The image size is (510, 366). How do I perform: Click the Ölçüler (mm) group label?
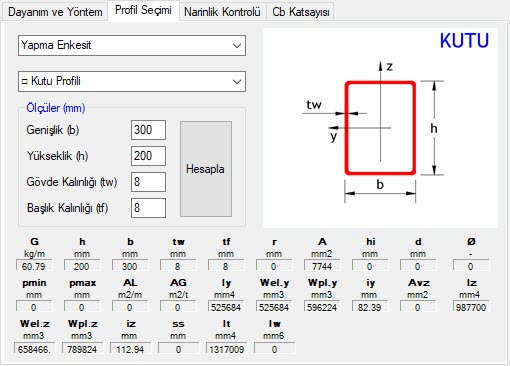[56, 108]
